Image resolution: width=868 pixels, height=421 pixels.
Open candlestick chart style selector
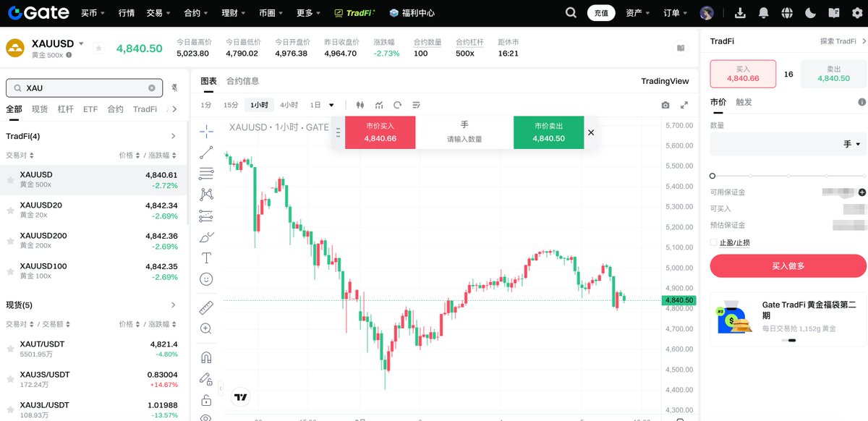pos(360,105)
